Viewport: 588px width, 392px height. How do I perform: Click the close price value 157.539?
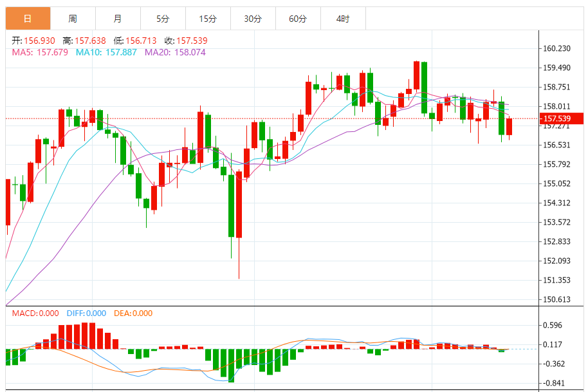(x=192, y=41)
